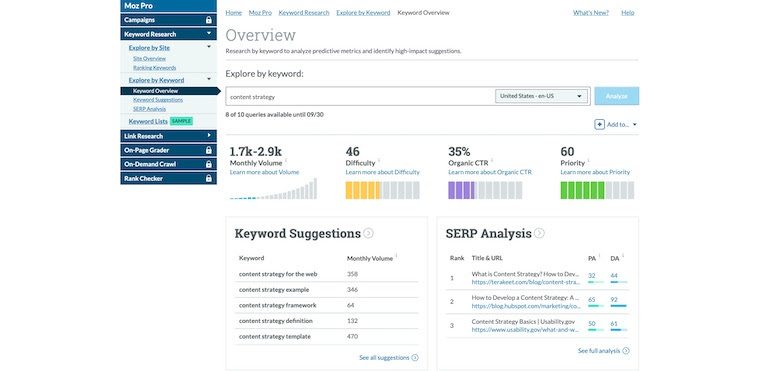Open the usability.gov result URL
760x371 pixels.
point(525,330)
